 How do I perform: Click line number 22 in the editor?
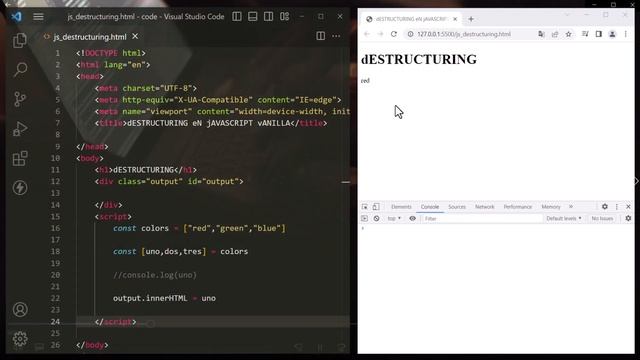(x=56, y=298)
